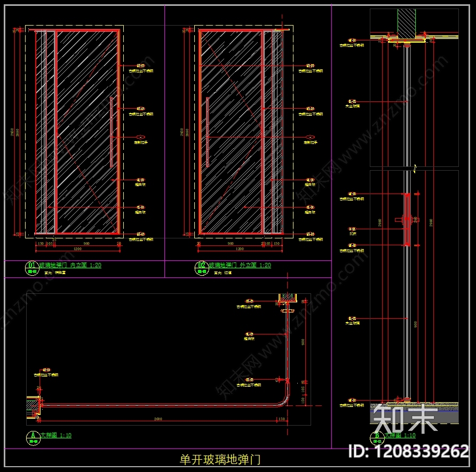Viewport: 476px width, 472px height.
Task: Select the door handle on outer elevation
Action: coord(208,132)
